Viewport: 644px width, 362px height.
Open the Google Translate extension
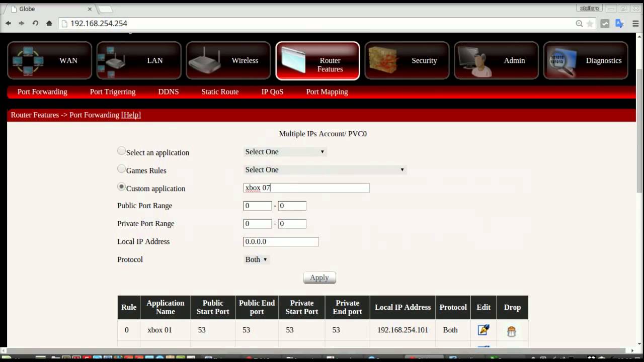(620, 24)
